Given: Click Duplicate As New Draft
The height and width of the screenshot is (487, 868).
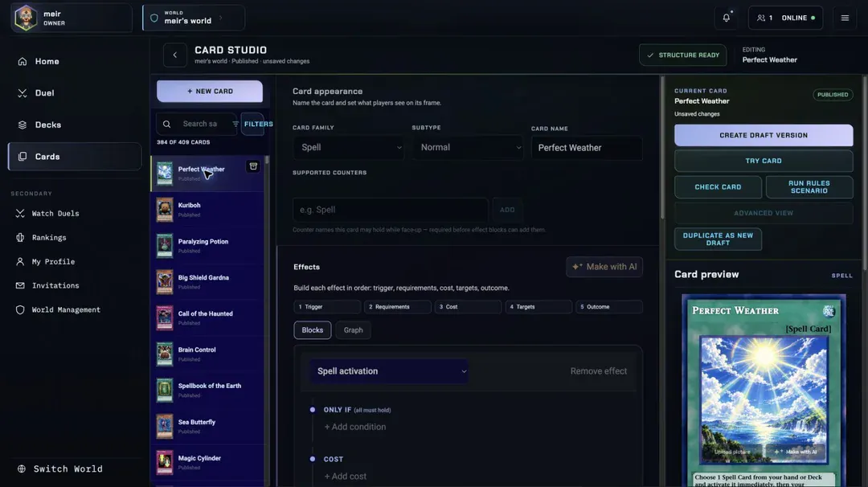Looking at the screenshot, I should tap(718, 239).
